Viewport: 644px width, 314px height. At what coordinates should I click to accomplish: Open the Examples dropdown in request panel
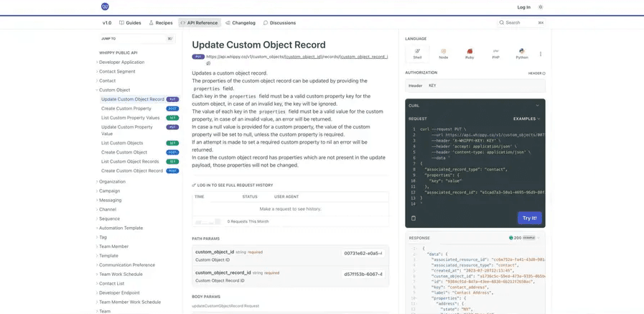coord(527,119)
